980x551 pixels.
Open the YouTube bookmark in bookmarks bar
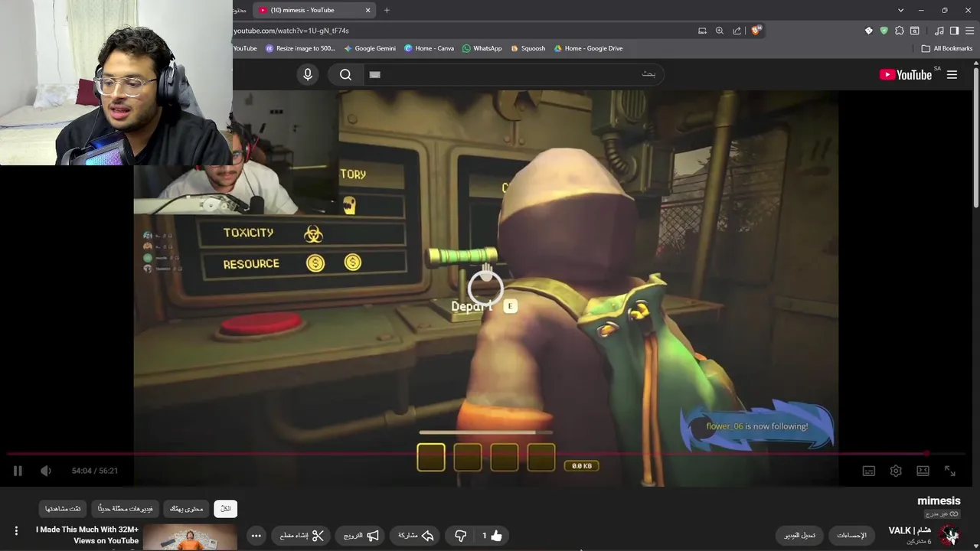tap(245, 48)
